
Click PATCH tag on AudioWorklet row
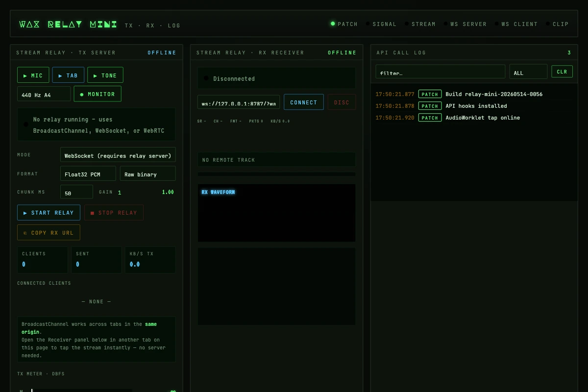(x=430, y=118)
